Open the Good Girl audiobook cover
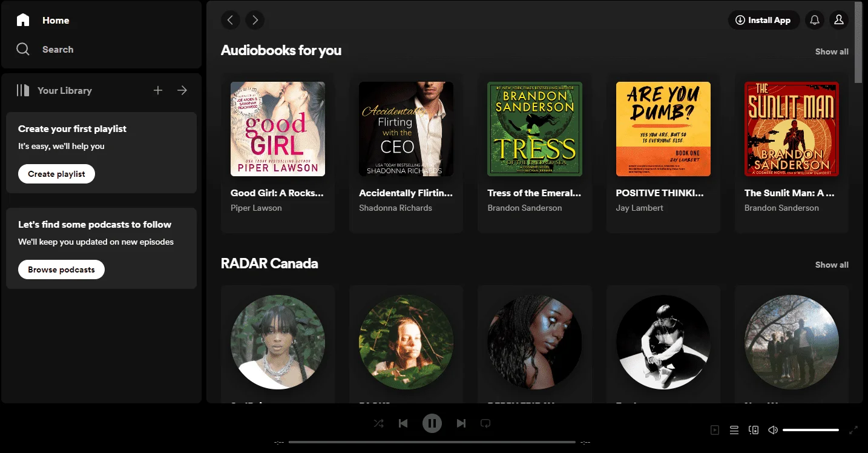The image size is (868, 453). click(278, 129)
